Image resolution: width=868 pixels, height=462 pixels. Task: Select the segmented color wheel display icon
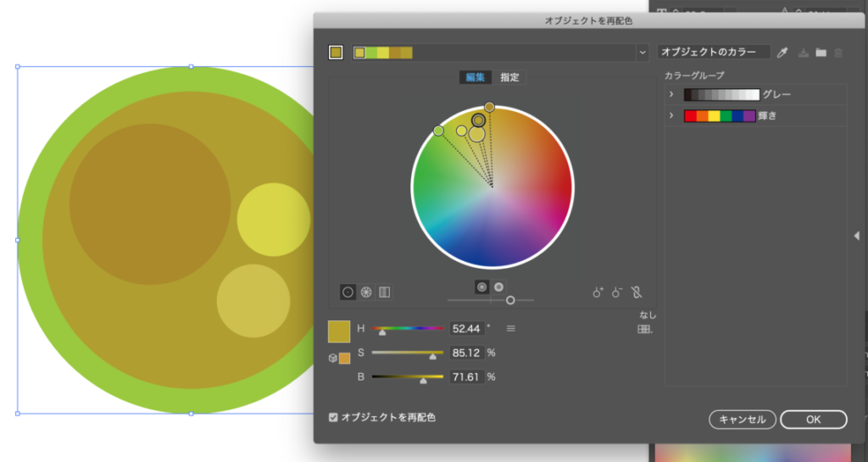pos(366,292)
